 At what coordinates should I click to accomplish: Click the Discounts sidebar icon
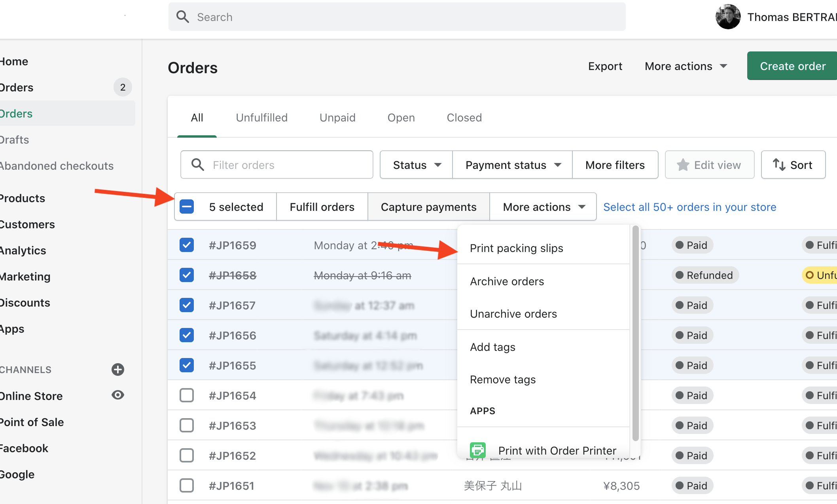[x=25, y=303]
